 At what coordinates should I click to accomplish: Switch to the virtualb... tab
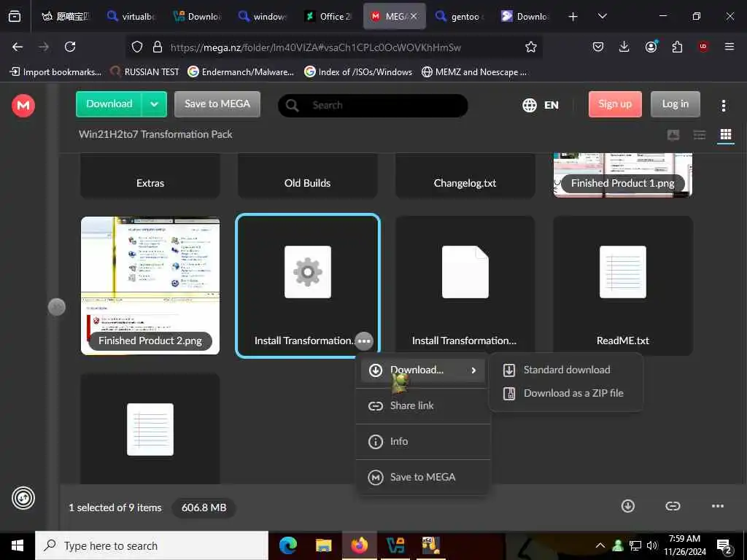(x=131, y=17)
